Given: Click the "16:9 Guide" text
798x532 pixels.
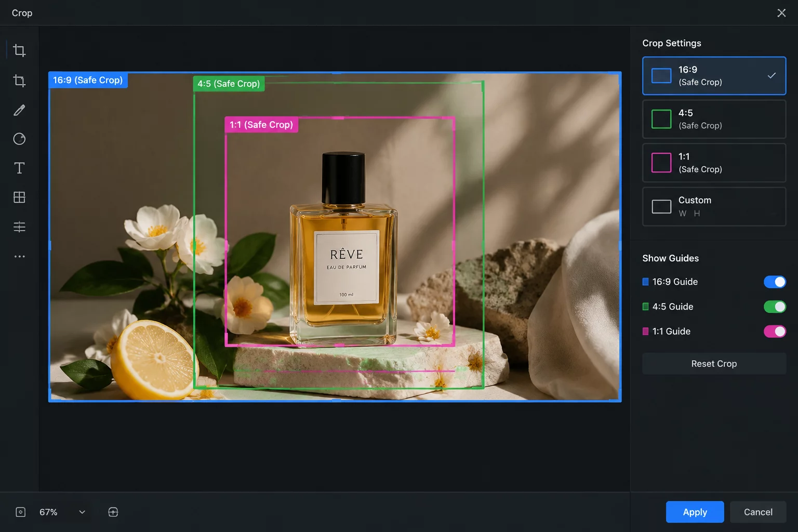Looking at the screenshot, I should (x=675, y=282).
